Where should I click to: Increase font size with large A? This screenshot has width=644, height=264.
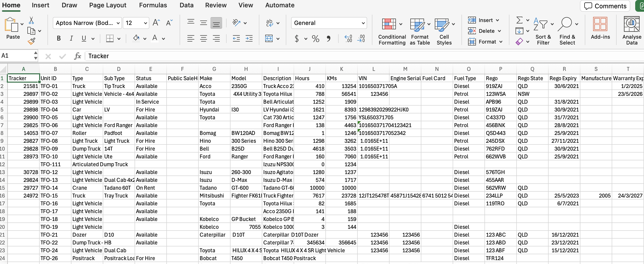[156, 23]
